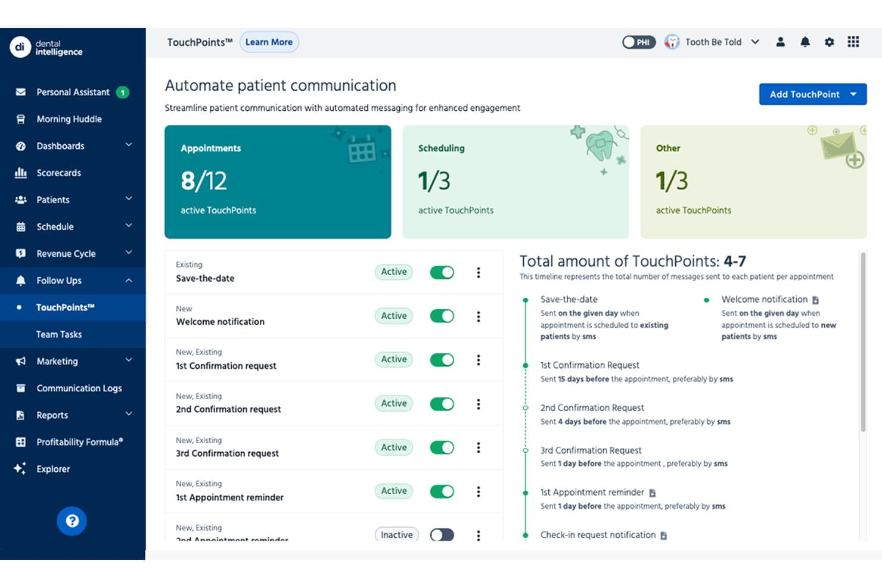The height and width of the screenshot is (588, 882).
Task: Click the Personal Assistant notification count badge
Action: point(123,92)
